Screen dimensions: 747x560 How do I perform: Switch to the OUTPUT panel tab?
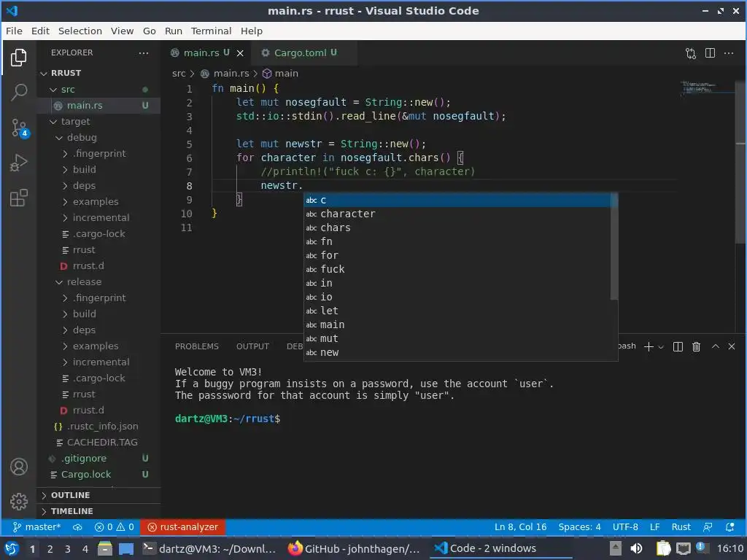tap(252, 346)
